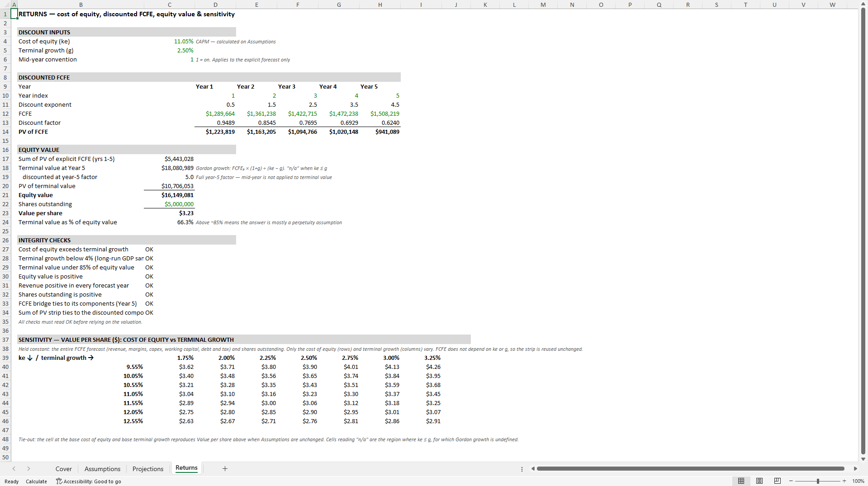
Task: Switch to Page Break Preview icon
Action: pyautogui.click(x=778, y=481)
